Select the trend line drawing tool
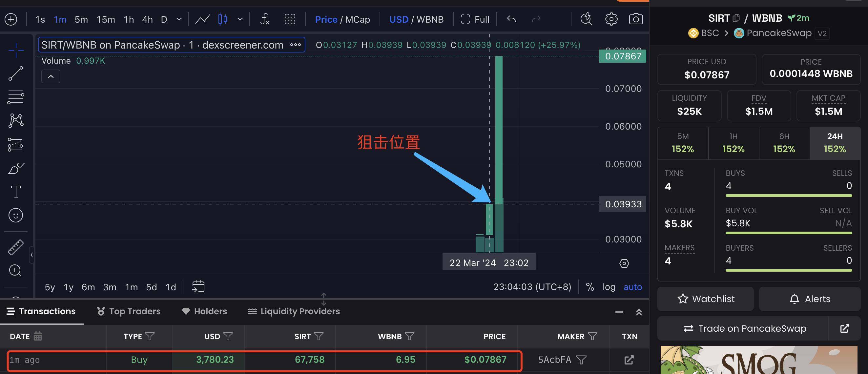The image size is (868, 374). (15, 74)
